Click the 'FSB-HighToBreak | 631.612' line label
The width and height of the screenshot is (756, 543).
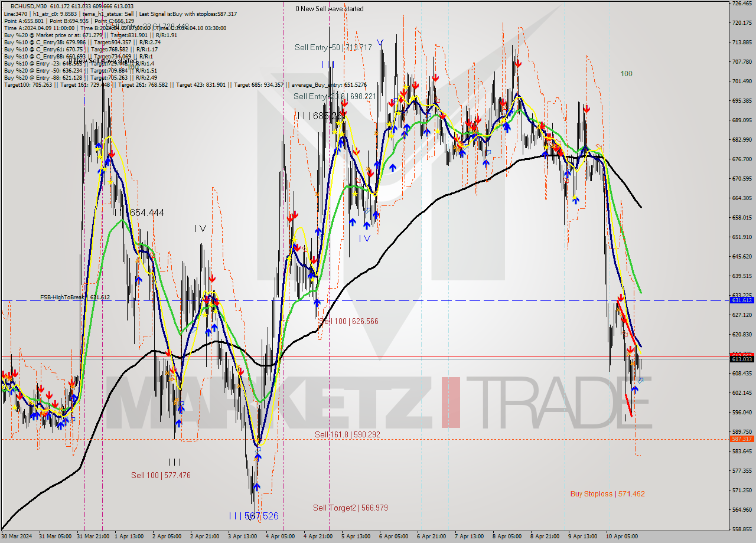tap(75, 297)
